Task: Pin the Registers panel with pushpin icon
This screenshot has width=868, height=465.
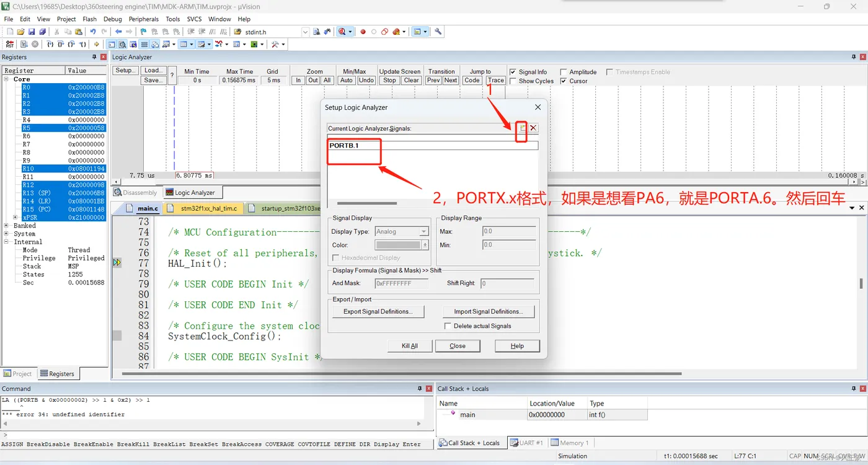Action: click(93, 57)
